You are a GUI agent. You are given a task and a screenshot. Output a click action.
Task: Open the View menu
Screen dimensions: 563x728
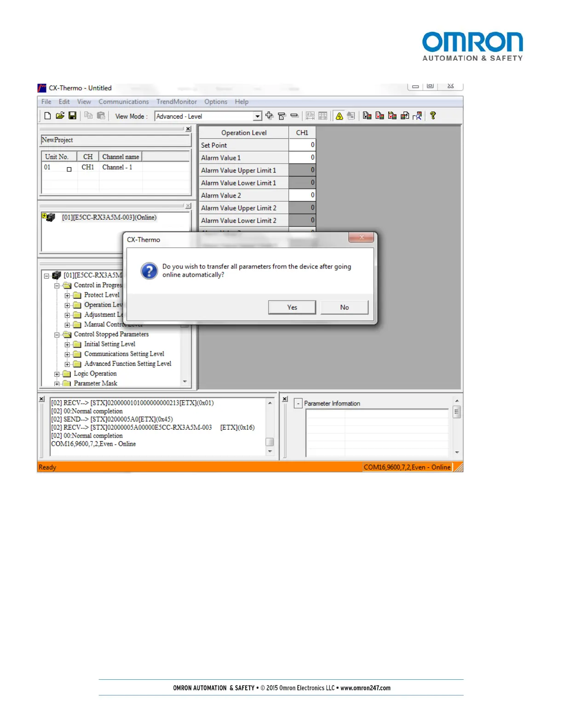coord(84,102)
